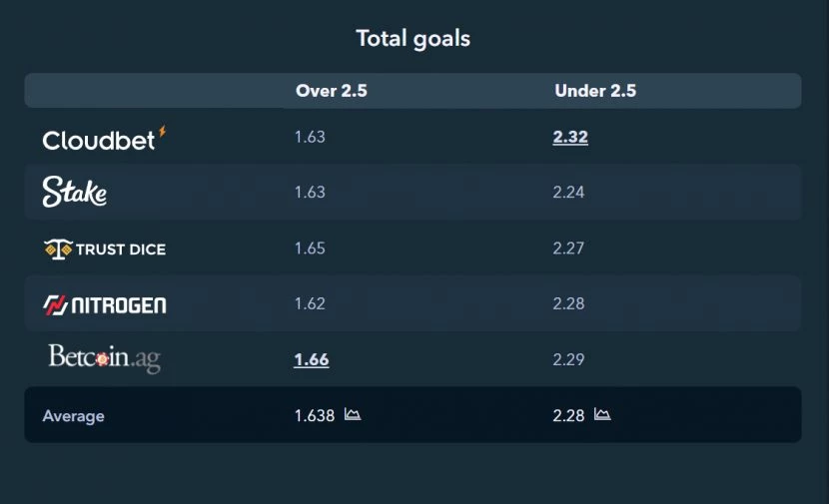The width and height of the screenshot is (829, 504).
Task: Click the Trust Dice logo
Action: coord(105,249)
